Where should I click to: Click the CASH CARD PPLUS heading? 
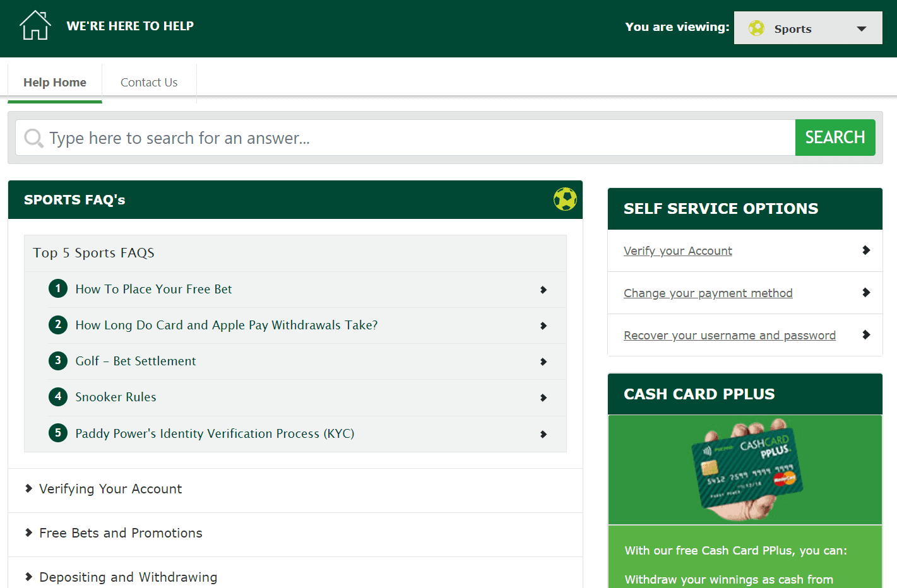pyautogui.click(x=699, y=394)
